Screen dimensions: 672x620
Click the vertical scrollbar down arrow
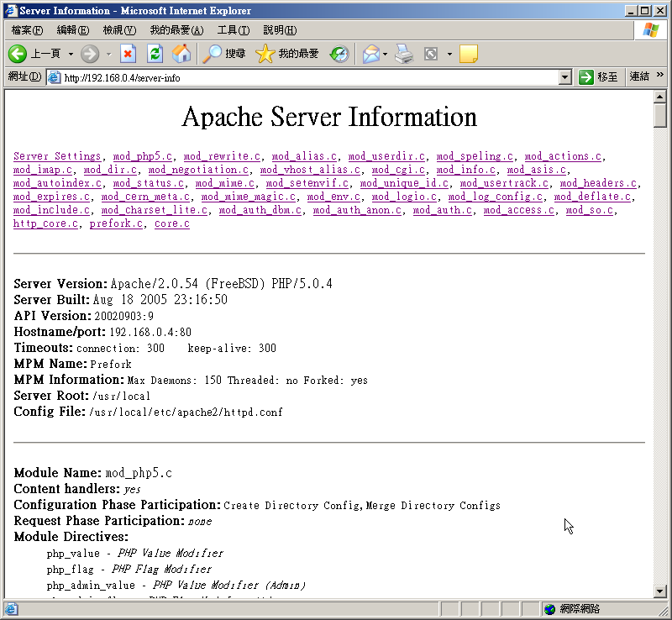coord(660,591)
